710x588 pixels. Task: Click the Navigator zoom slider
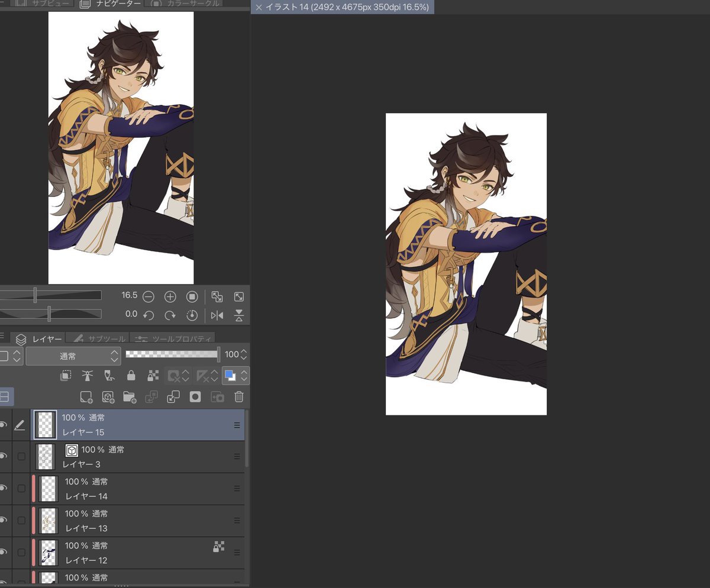coord(50,295)
